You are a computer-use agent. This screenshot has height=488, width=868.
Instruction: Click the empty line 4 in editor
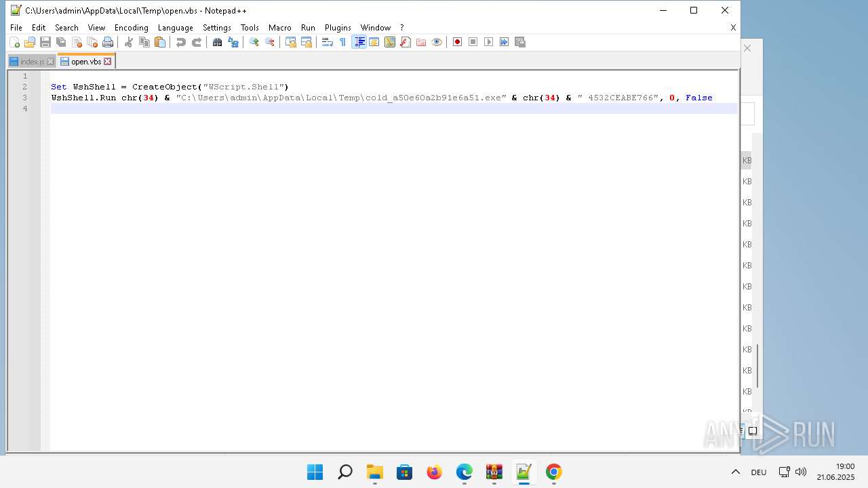pos(393,108)
